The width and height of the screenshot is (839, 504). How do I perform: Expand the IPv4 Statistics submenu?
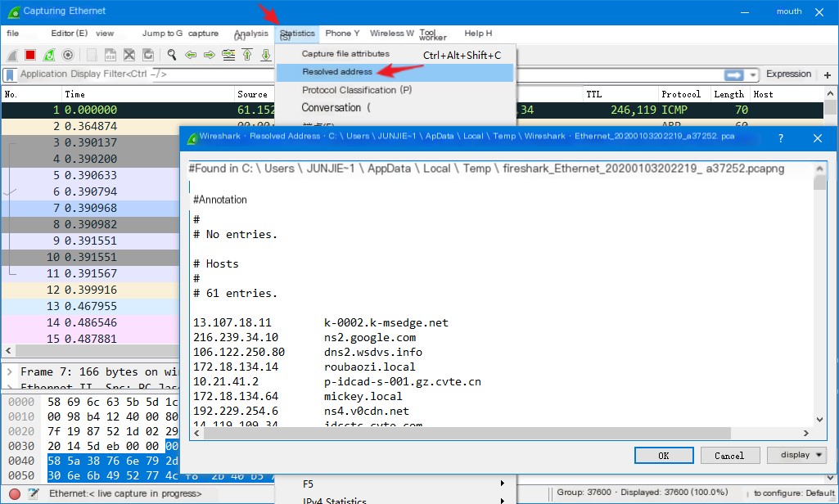[396, 500]
